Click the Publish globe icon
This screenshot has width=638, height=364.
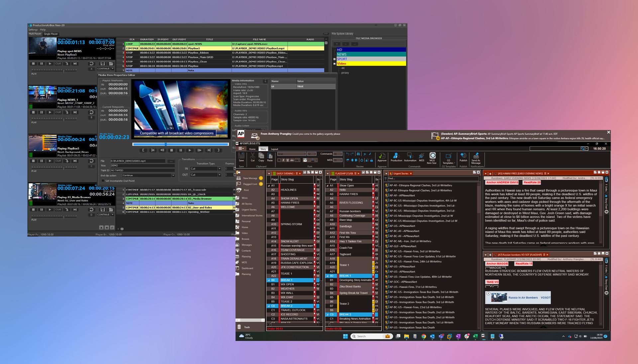point(463,156)
